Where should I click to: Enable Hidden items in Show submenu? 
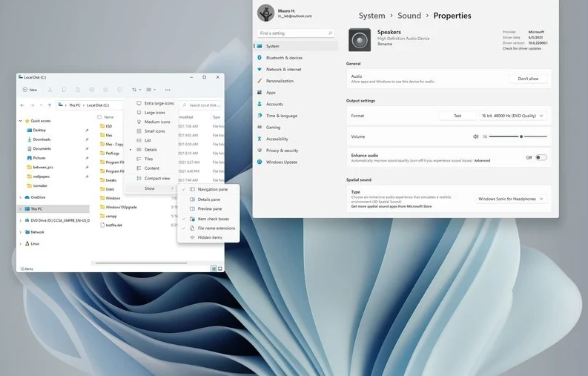(x=208, y=237)
